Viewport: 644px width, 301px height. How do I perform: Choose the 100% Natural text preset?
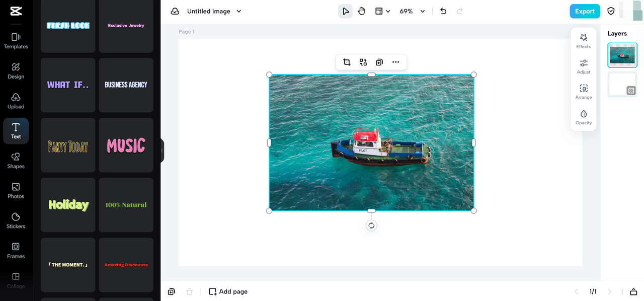pos(126,205)
